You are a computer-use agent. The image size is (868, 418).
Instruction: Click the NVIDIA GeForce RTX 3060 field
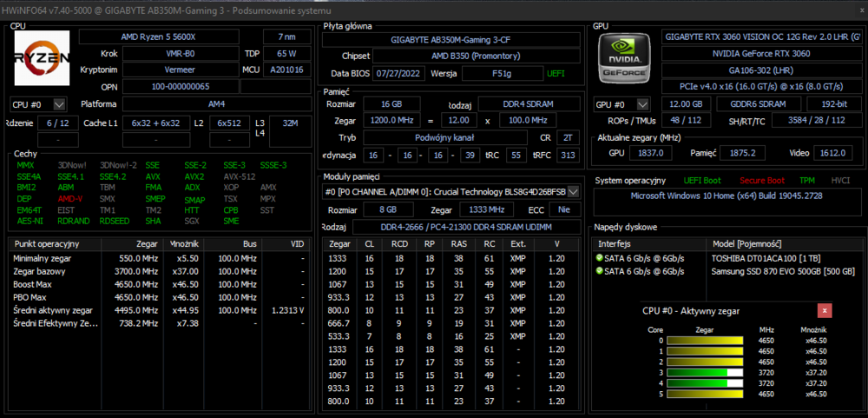[x=761, y=54]
